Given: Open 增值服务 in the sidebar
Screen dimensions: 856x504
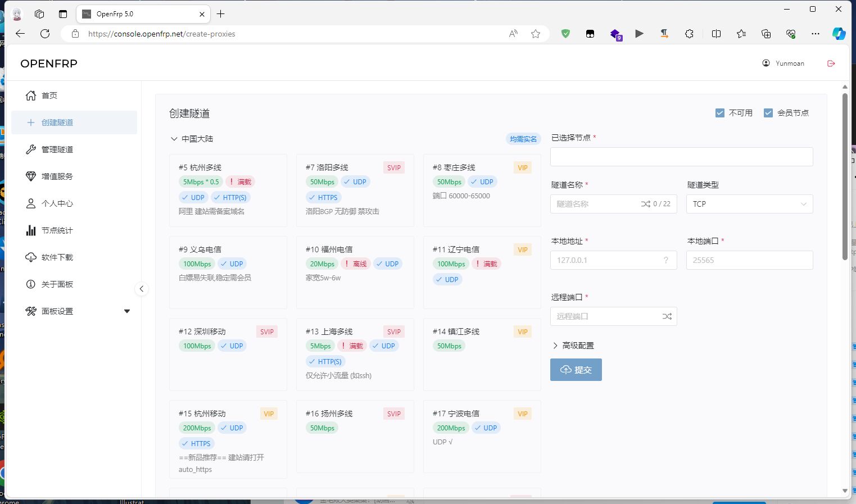Looking at the screenshot, I should [74, 176].
